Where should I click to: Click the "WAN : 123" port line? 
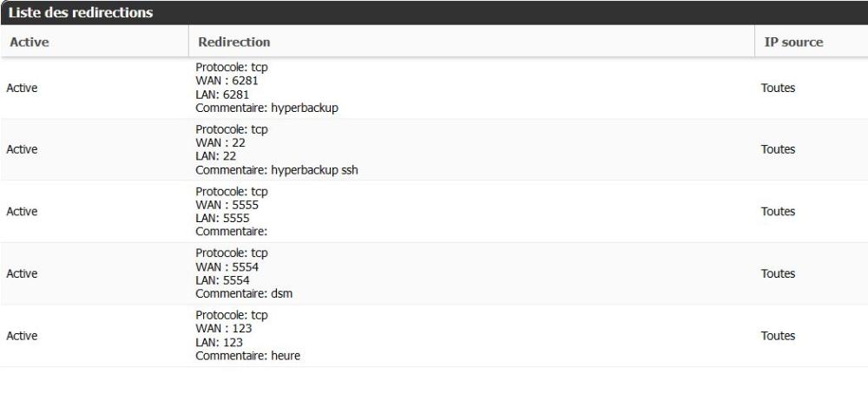point(223,329)
